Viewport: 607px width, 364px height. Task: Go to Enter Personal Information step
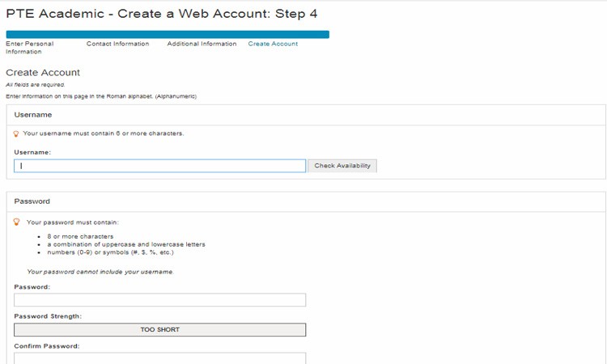30,48
